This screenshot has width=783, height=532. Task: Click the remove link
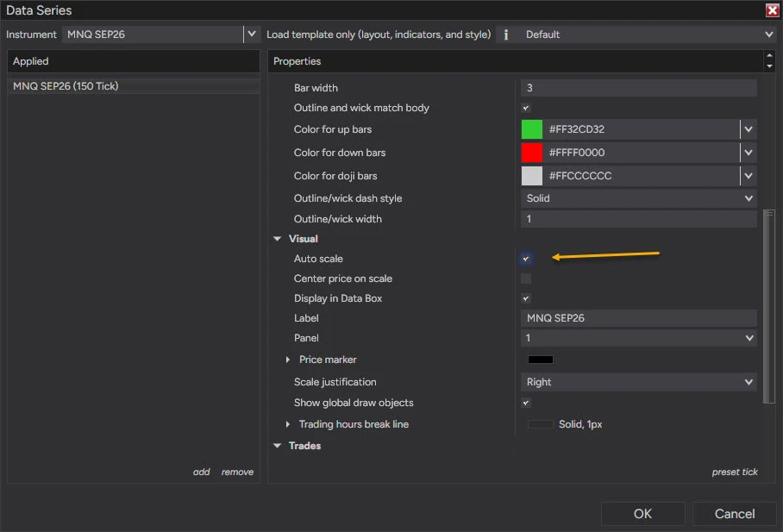point(237,472)
